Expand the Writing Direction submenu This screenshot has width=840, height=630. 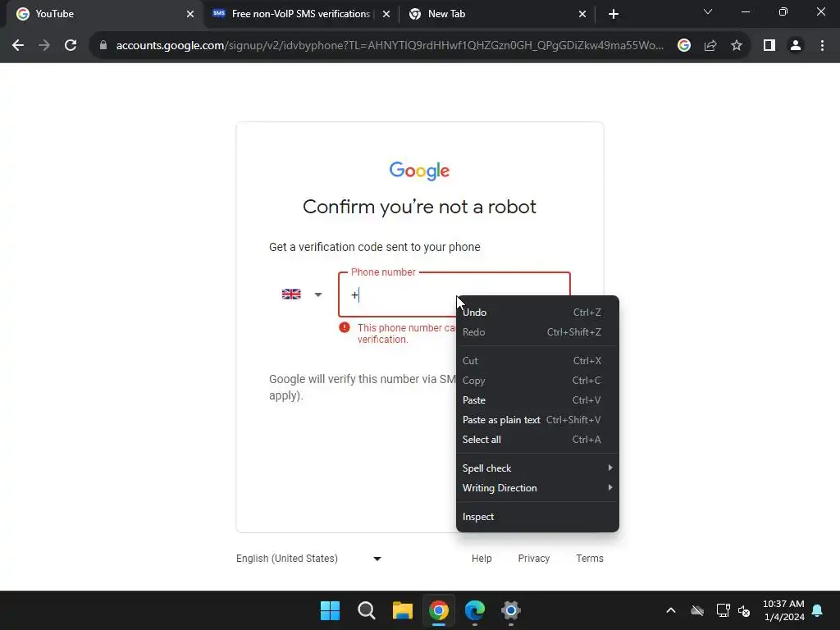[x=537, y=488]
